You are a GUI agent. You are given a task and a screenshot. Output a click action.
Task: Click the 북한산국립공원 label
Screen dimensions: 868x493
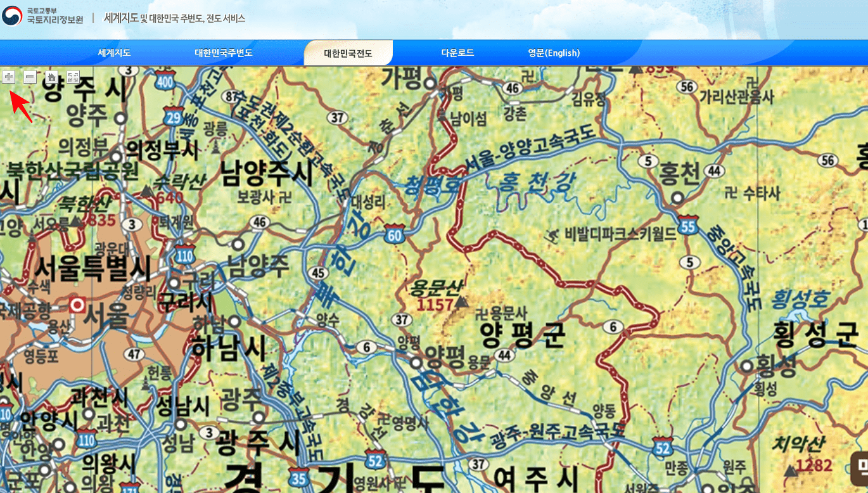pyautogui.click(x=72, y=170)
